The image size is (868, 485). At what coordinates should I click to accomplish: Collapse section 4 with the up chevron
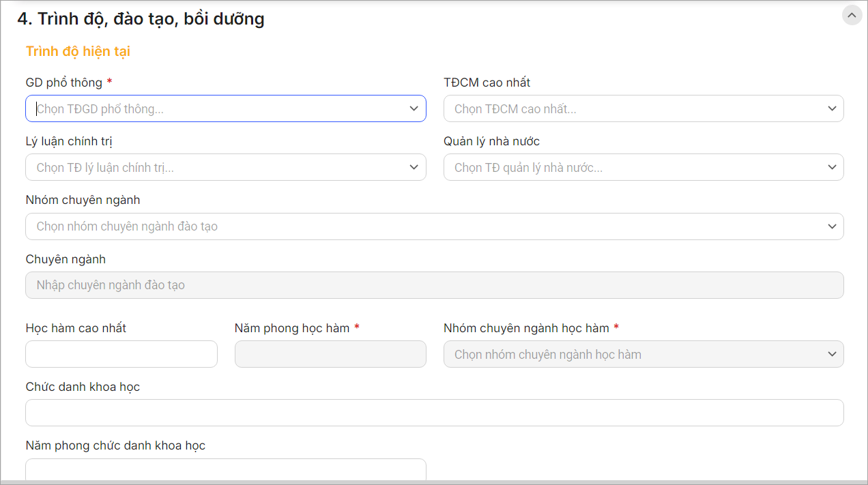[x=852, y=15]
